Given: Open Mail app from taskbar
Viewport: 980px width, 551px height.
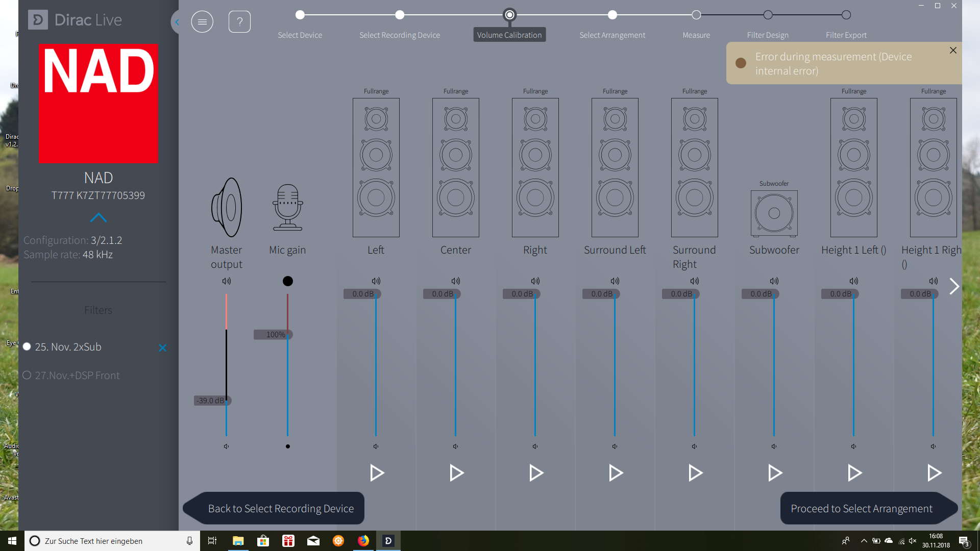Looking at the screenshot, I should click(x=313, y=541).
